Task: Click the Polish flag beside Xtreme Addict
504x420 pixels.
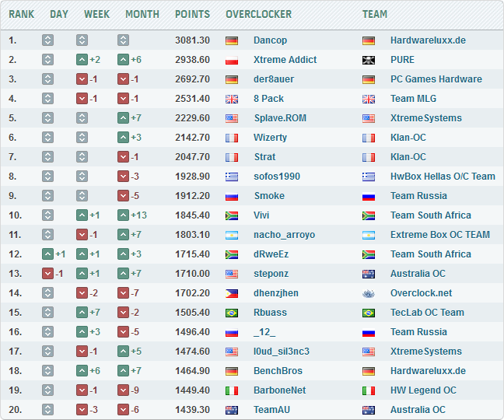Action: tap(232, 60)
